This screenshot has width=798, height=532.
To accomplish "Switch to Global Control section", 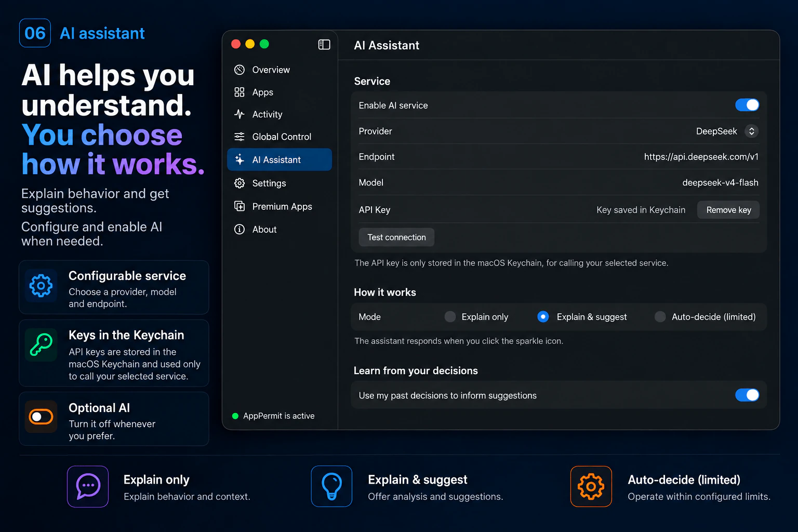I will (x=280, y=137).
